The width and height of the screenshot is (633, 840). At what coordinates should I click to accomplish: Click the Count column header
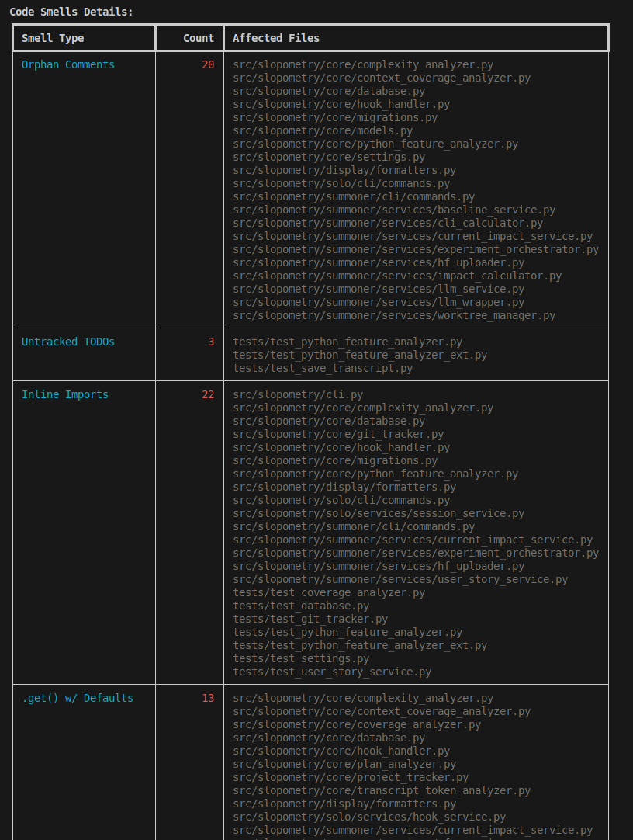pos(199,37)
